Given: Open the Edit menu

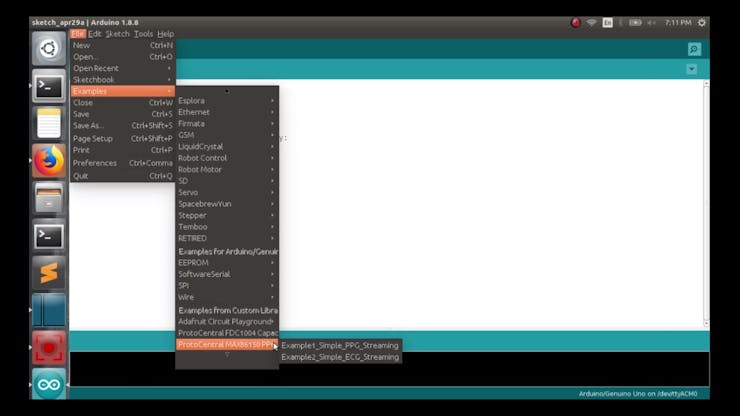Looking at the screenshot, I should pyautogui.click(x=94, y=34).
